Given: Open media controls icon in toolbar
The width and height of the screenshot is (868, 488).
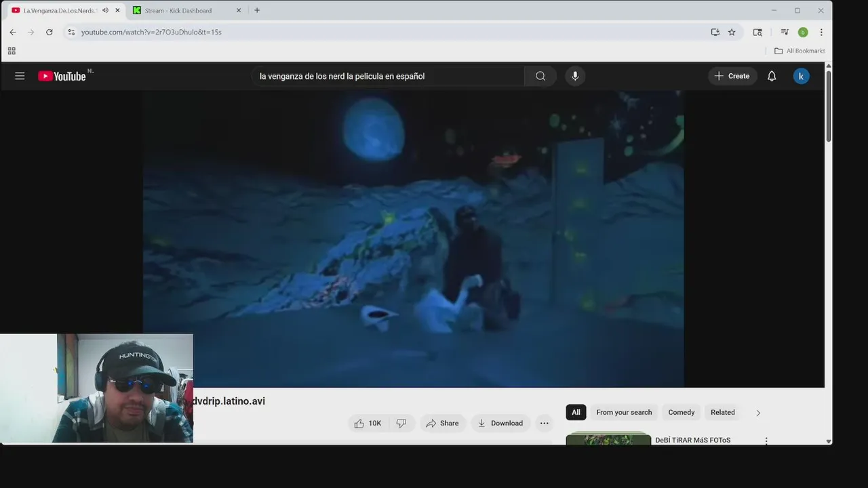Looking at the screenshot, I should pos(785,32).
